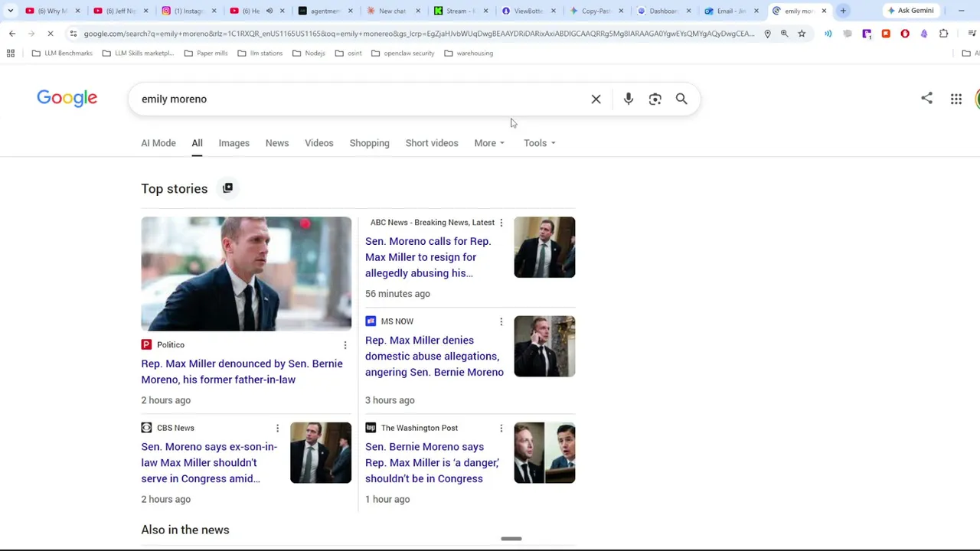980x551 pixels.
Task: Click the site info icon in address bar
Action: (73, 34)
